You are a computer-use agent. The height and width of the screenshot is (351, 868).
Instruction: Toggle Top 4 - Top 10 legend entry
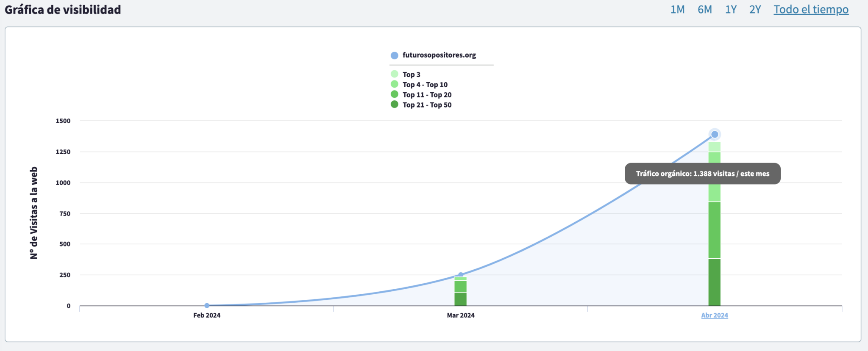pos(419,84)
